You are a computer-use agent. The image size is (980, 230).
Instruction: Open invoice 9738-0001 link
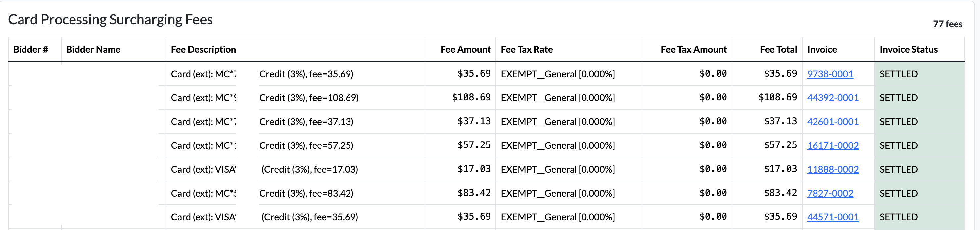coord(830,74)
